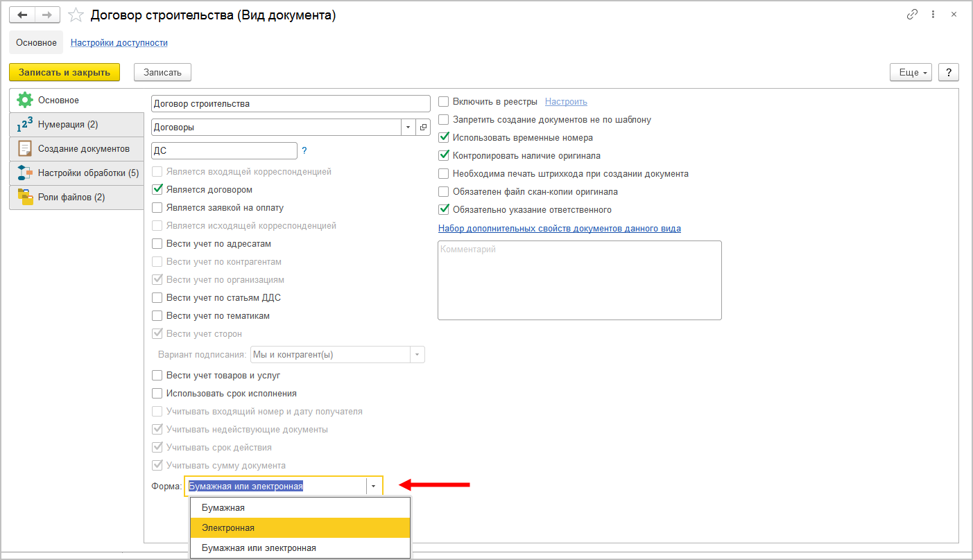The image size is (973, 560).
Task: Check Необходима печать штрихкода при создании документа
Action: pyautogui.click(x=444, y=174)
